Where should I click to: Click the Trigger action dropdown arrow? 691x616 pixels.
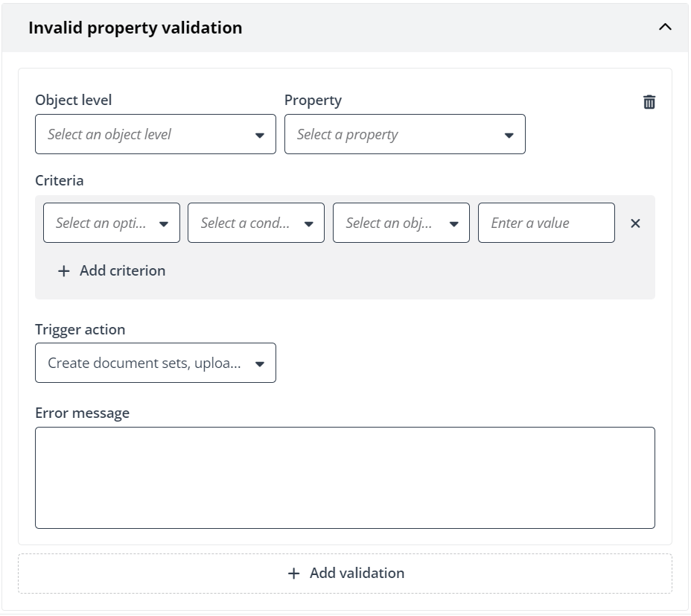pos(260,363)
